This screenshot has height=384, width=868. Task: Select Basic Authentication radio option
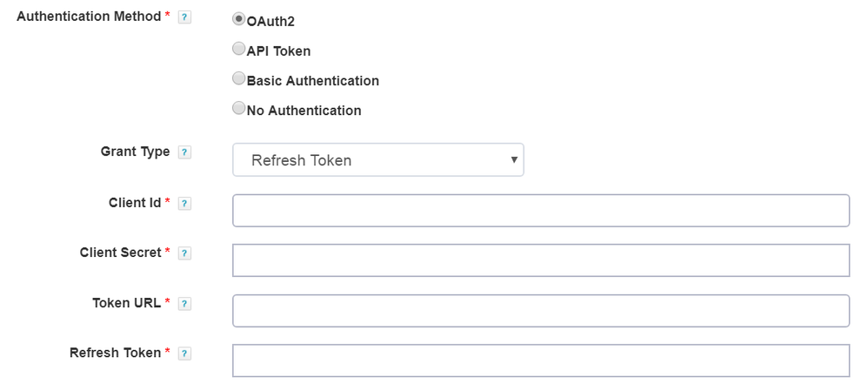pos(239,79)
